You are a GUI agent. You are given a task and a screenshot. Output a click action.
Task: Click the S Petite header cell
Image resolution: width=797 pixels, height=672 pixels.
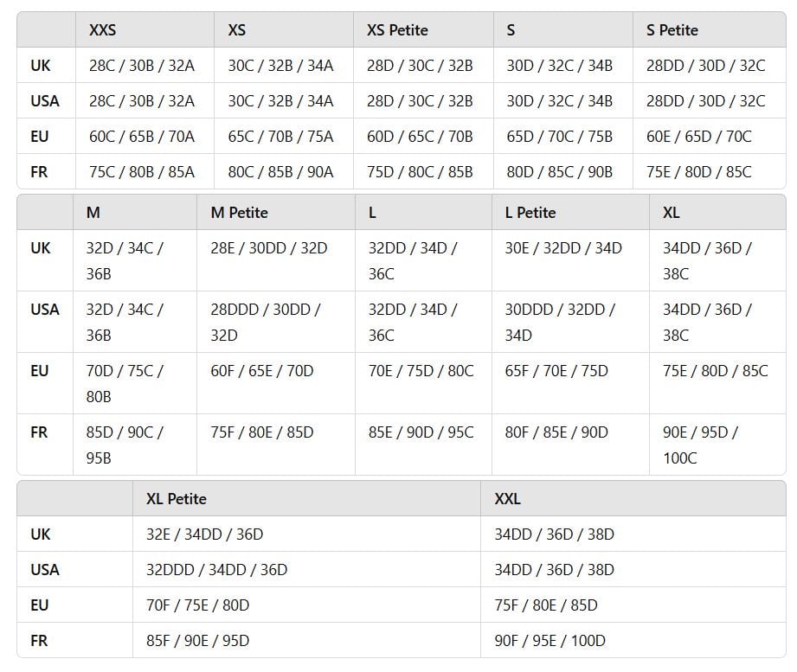pos(709,30)
